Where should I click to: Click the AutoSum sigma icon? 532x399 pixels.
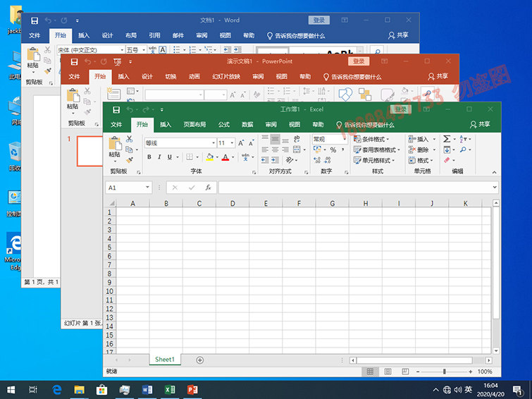tap(447, 139)
